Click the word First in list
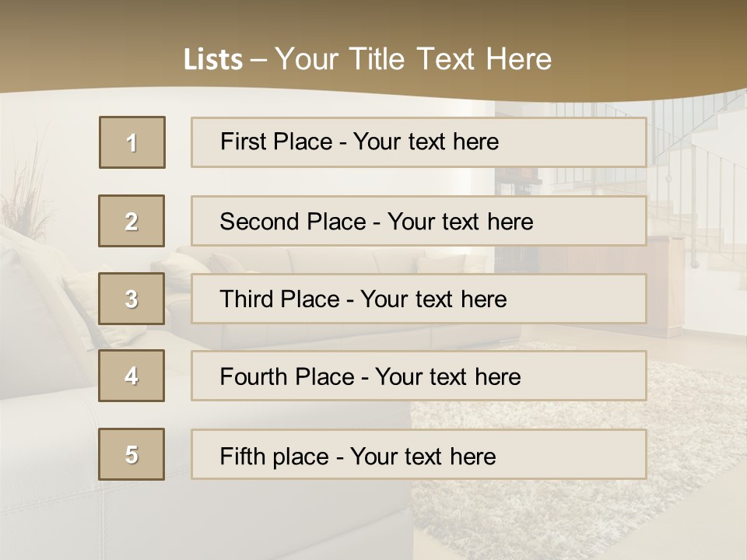The width and height of the screenshot is (747, 560). click(x=242, y=142)
